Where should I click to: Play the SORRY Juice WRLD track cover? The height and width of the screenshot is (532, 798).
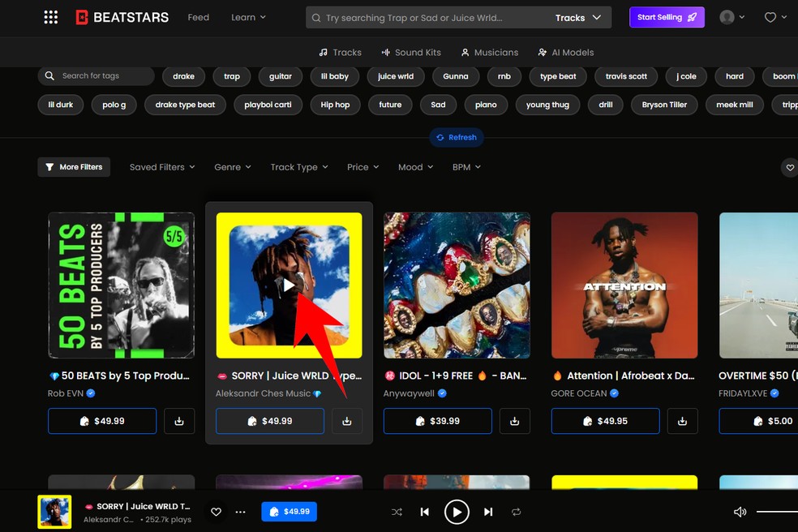(289, 285)
